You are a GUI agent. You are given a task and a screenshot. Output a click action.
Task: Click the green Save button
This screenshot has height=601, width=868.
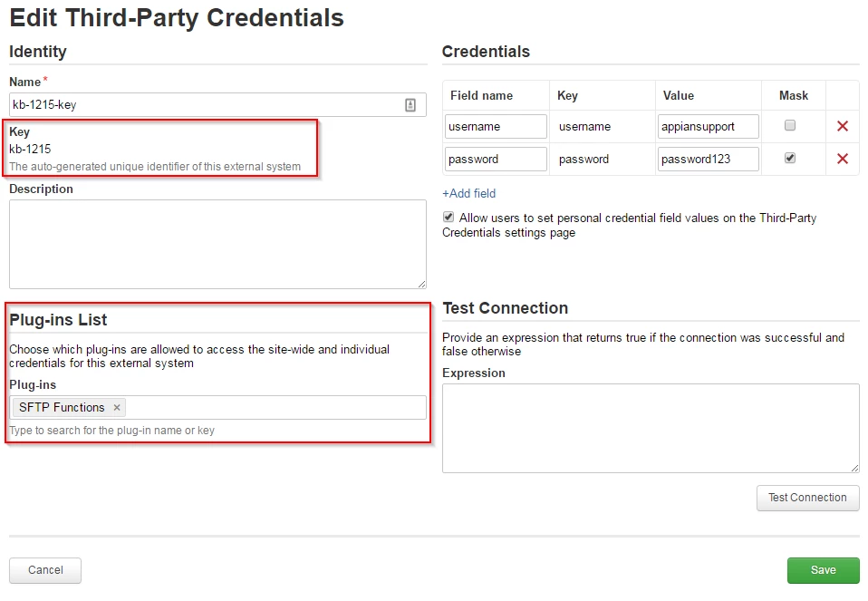pos(824,570)
